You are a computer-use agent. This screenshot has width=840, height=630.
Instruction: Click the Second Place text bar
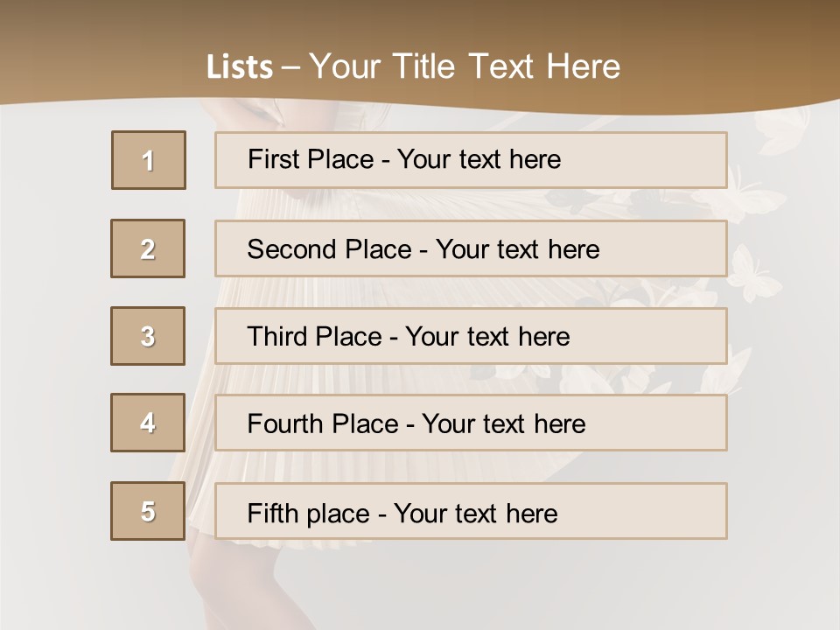coord(471,248)
